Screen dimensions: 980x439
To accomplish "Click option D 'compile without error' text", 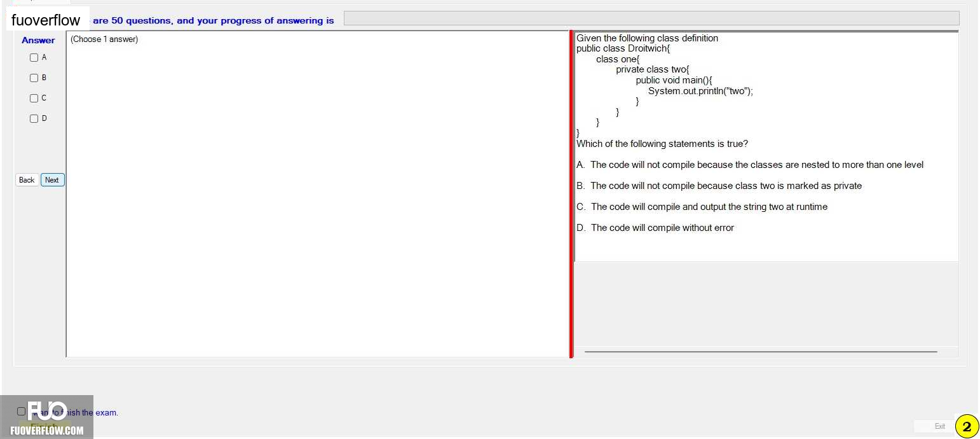I will (x=655, y=228).
